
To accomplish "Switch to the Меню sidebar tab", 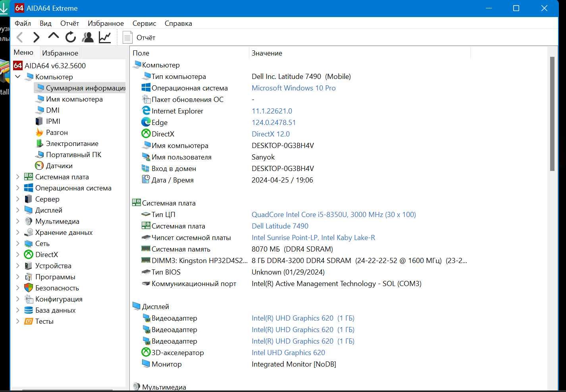I will pos(23,52).
